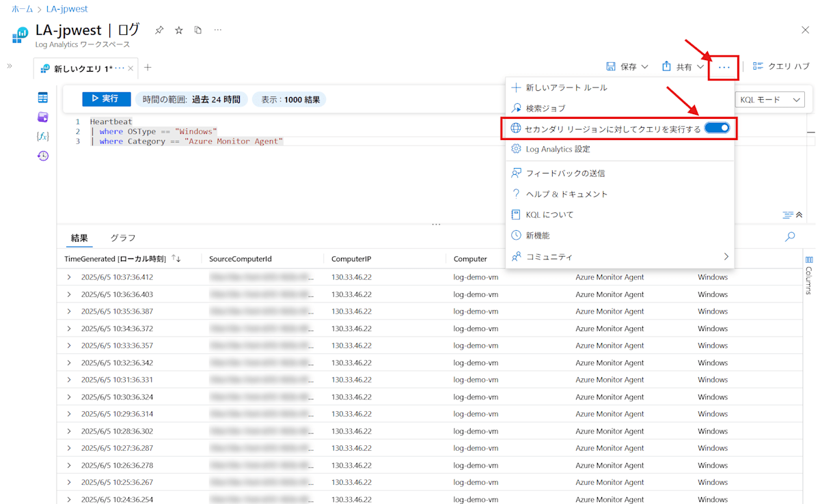Add a new query tab with plus

coord(148,68)
